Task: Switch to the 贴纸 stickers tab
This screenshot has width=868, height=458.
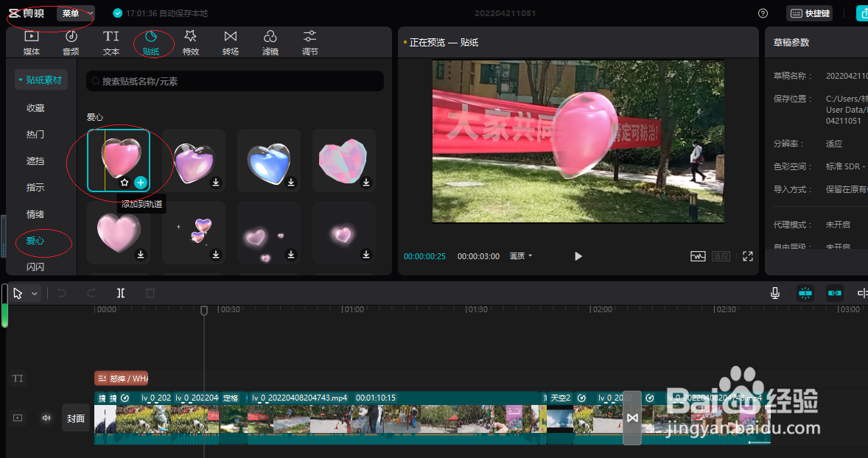Action: click(x=153, y=41)
